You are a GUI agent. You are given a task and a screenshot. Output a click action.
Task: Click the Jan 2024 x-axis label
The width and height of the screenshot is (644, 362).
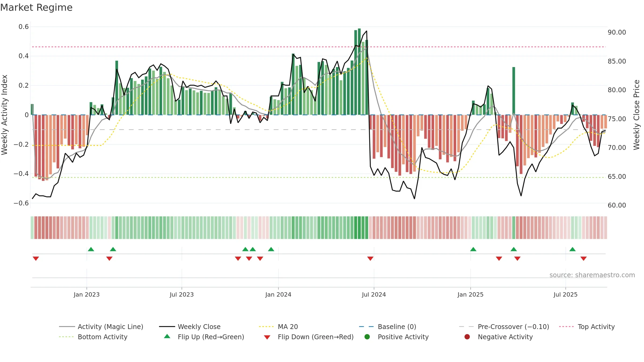pos(278,294)
